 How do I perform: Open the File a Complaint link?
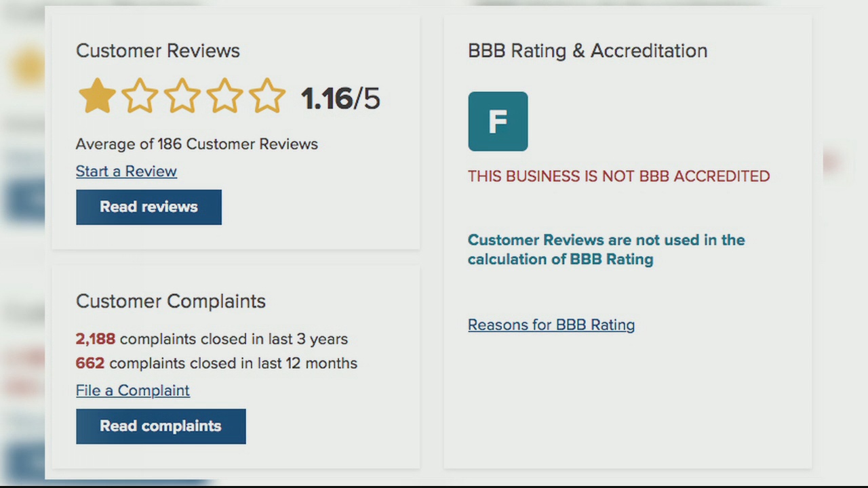(133, 390)
